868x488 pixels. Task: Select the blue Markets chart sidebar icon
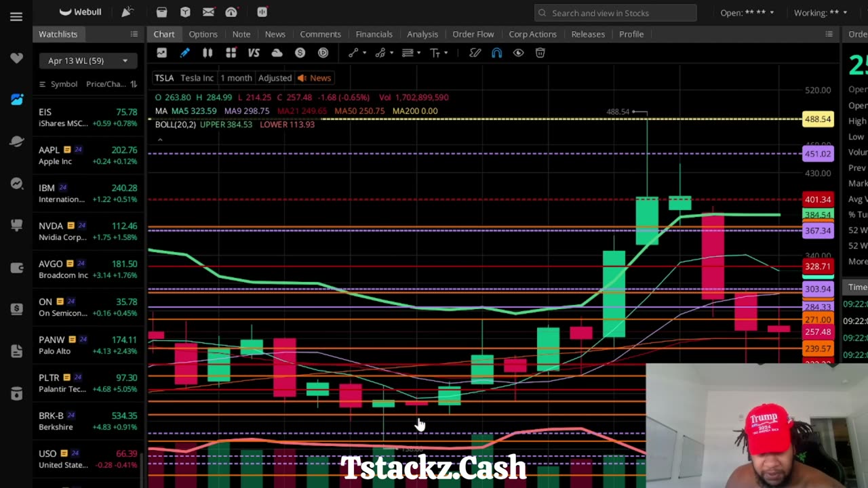click(x=16, y=100)
